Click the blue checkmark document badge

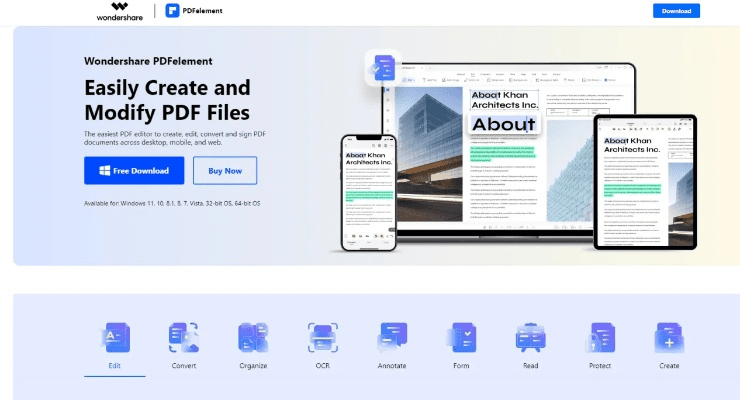tap(383, 68)
